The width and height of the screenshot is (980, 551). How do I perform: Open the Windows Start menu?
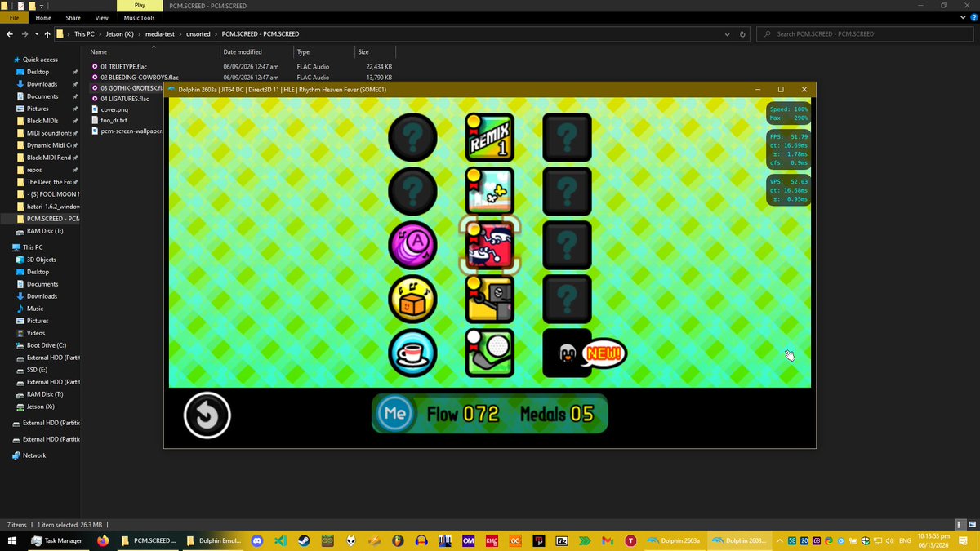pyautogui.click(x=12, y=540)
